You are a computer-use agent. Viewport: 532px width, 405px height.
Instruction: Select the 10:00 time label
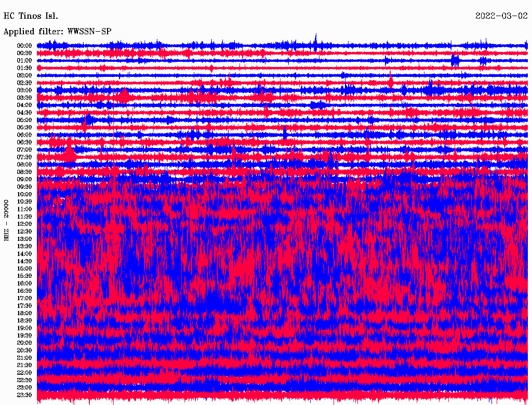24,194
